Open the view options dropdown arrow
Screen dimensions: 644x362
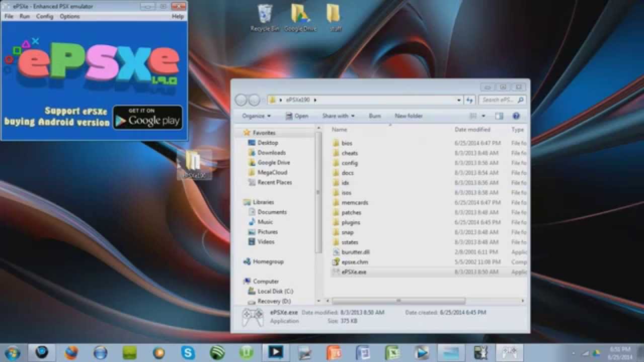point(484,116)
